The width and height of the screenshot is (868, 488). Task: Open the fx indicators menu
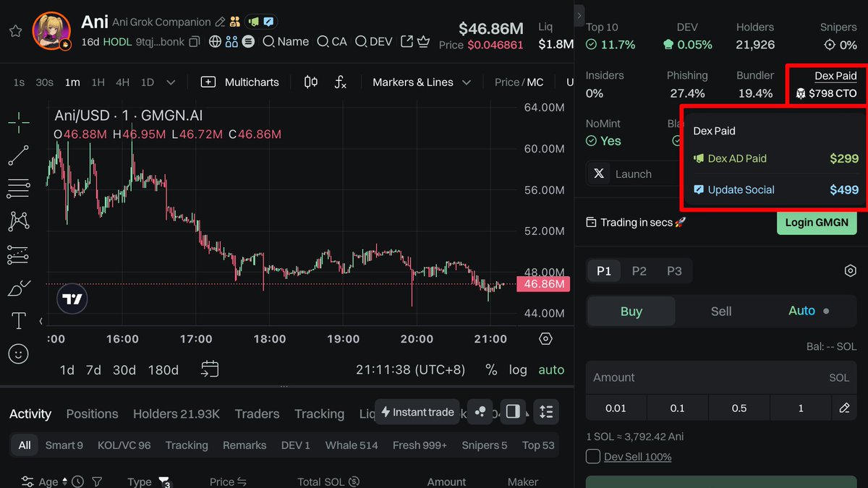coord(340,82)
